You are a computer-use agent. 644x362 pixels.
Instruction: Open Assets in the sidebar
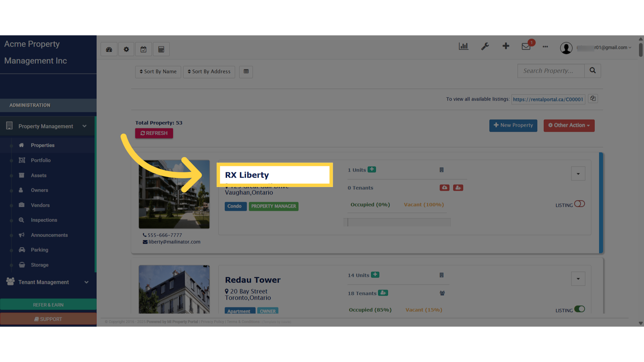tap(39, 175)
